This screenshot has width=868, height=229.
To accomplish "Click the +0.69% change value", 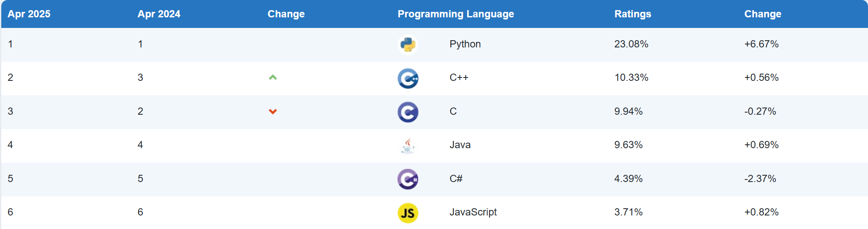I will pyautogui.click(x=762, y=145).
